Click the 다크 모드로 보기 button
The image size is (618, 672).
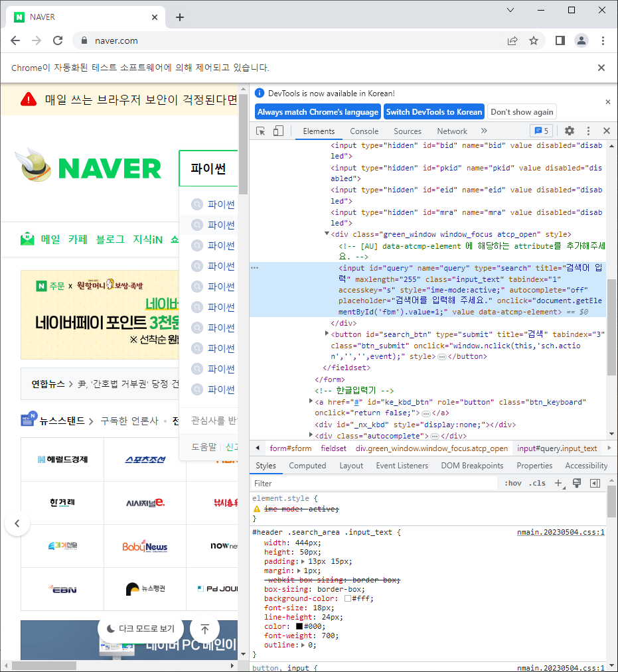coord(141,629)
